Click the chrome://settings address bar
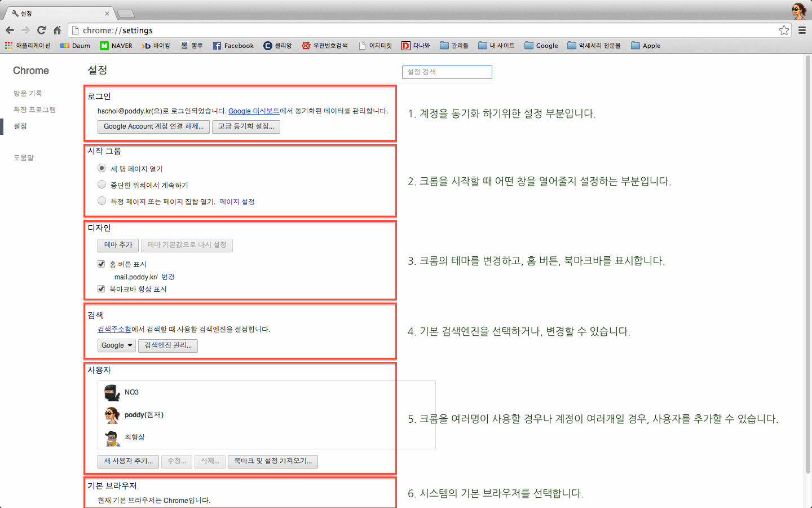Viewport: 812px width, 508px height. click(429, 30)
